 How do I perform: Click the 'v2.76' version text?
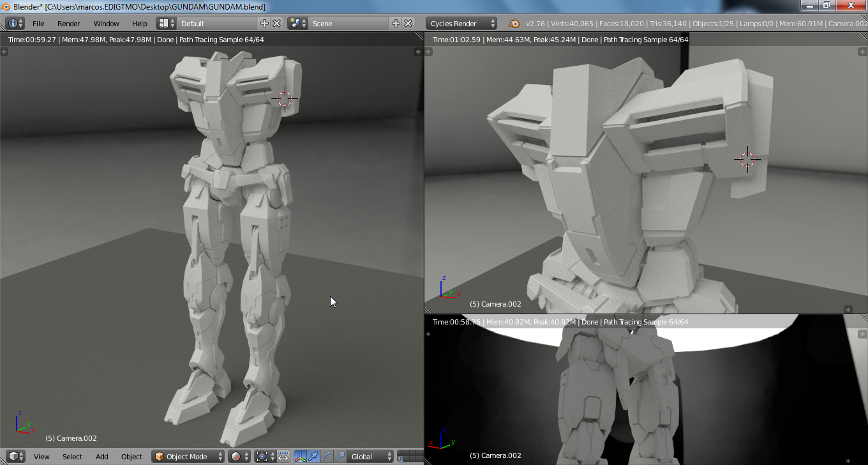(535, 24)
